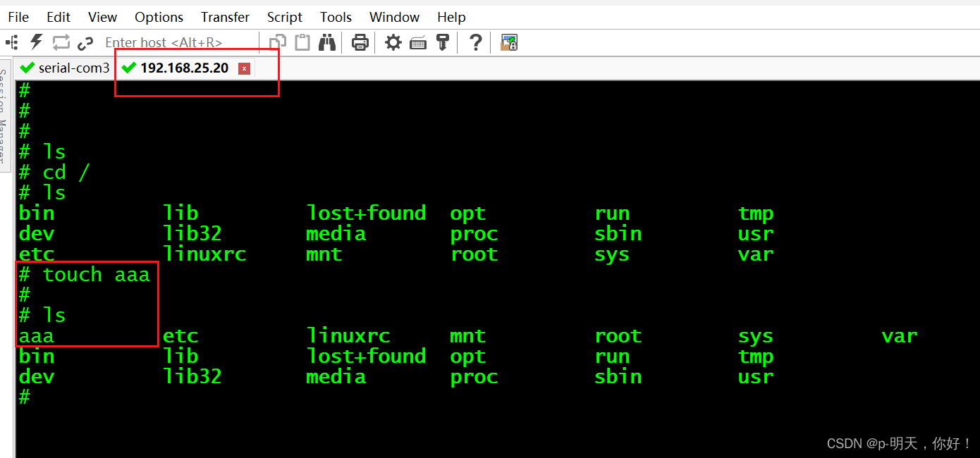Paste clipboard contents into terminal
This screenshot has height=458, width=980.
(x=302, y=42)
